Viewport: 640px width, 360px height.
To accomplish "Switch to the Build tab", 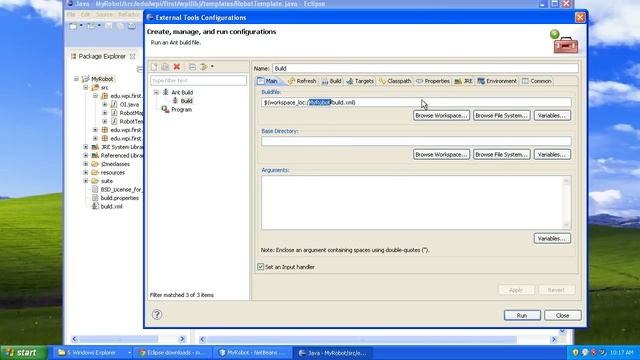I will click(331, 81).
